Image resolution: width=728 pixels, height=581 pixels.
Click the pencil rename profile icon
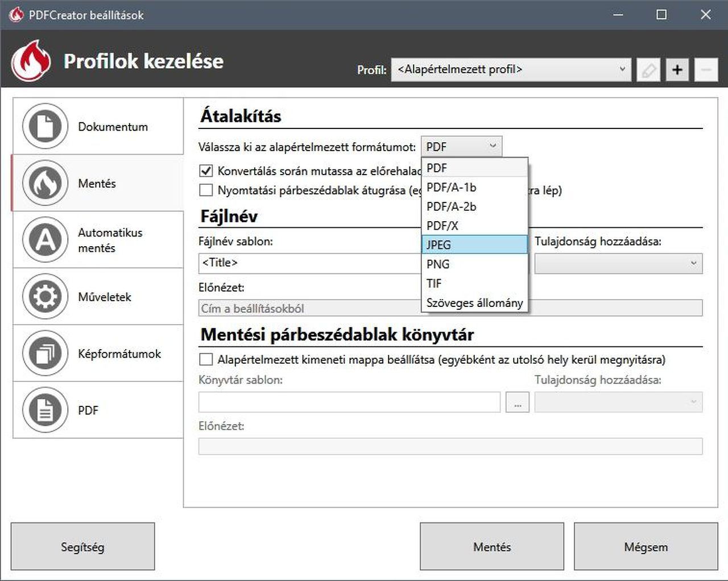click(x=648, y=70)
